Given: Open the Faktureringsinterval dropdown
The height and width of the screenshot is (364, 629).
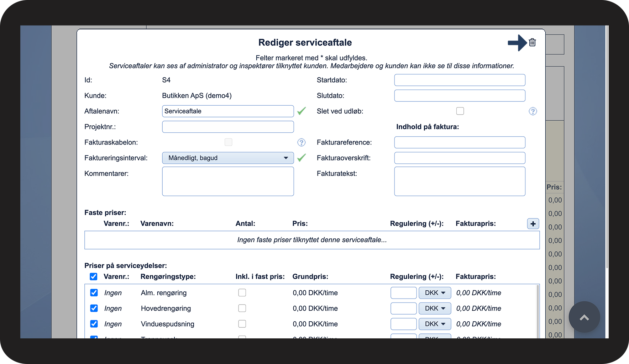Looking at the screenshot, I should [228, 158].
